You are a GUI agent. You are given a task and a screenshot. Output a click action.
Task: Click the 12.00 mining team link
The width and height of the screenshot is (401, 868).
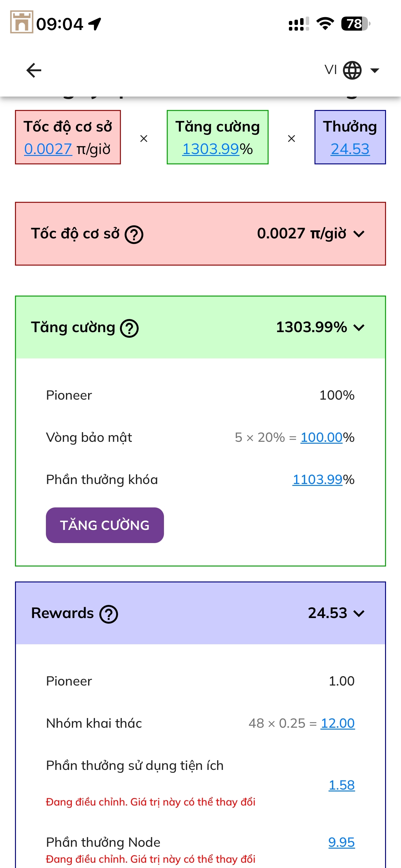[x=337, y=723]
